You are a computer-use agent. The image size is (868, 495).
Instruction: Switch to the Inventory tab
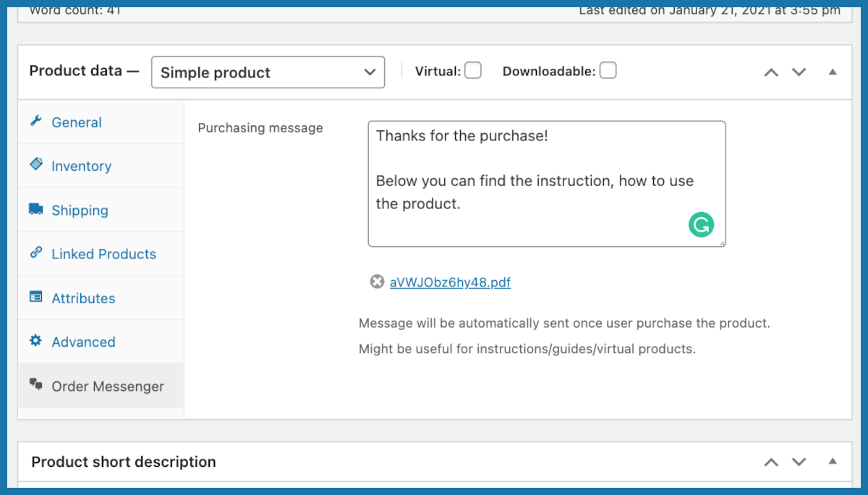tap(81, 166)
